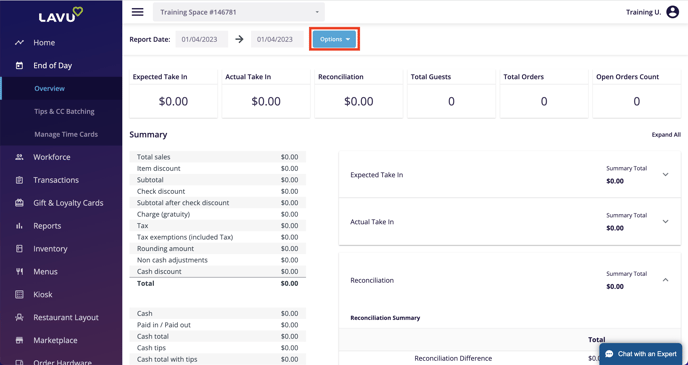Click the Reports bar chart icon
This screenshot has width=688, height=365.
[x=19, y=226]
